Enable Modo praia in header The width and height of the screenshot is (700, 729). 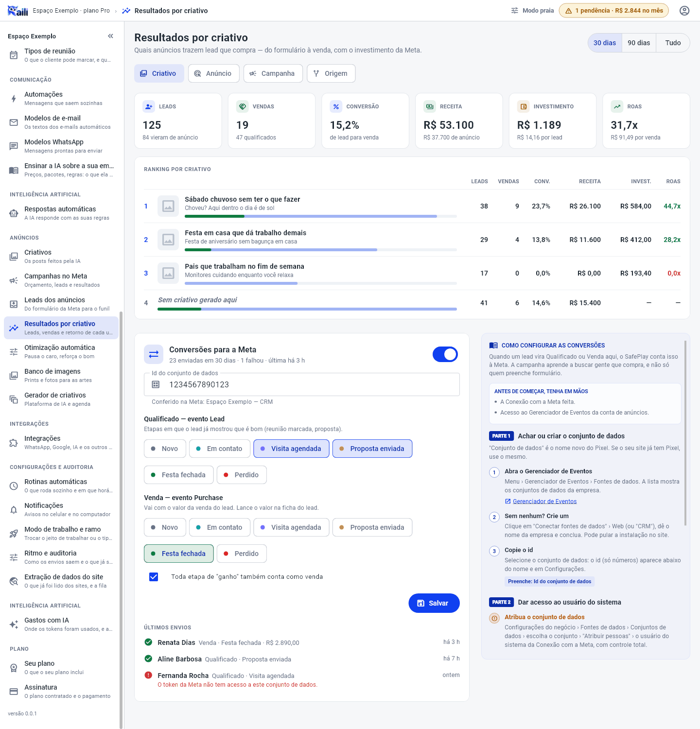532,11
